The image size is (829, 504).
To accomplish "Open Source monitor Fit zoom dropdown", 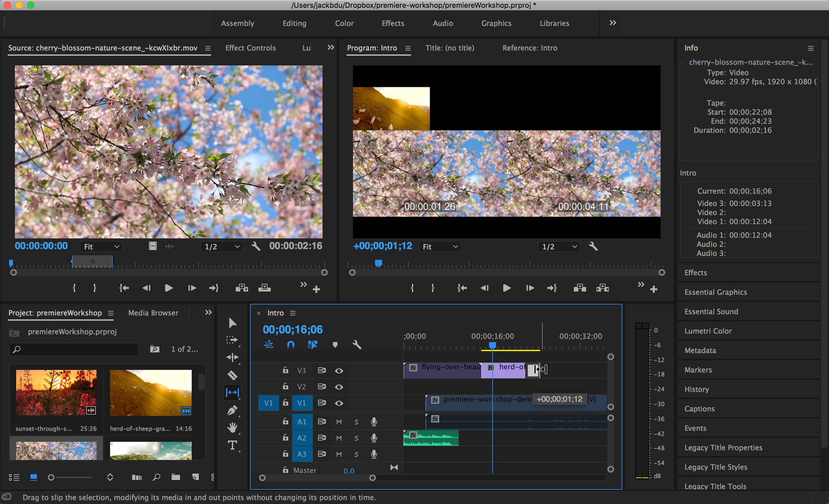I will pos(101,246).
